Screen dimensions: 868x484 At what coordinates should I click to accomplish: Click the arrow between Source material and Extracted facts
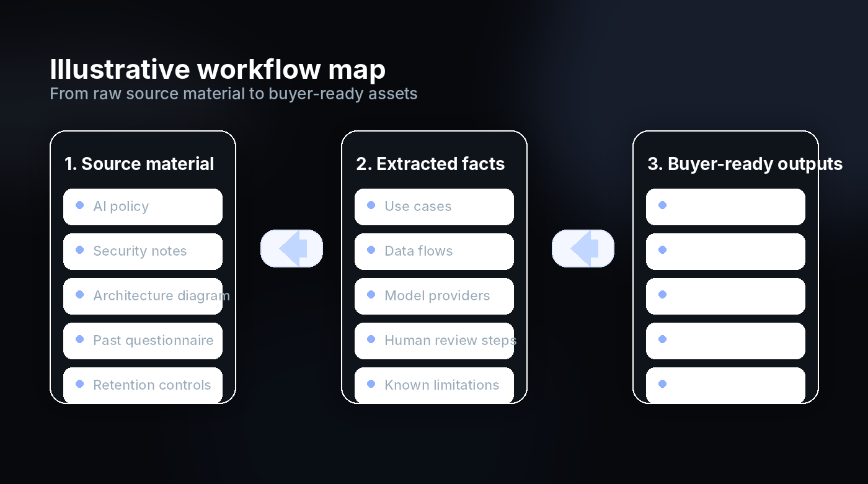tap(291, 249)
